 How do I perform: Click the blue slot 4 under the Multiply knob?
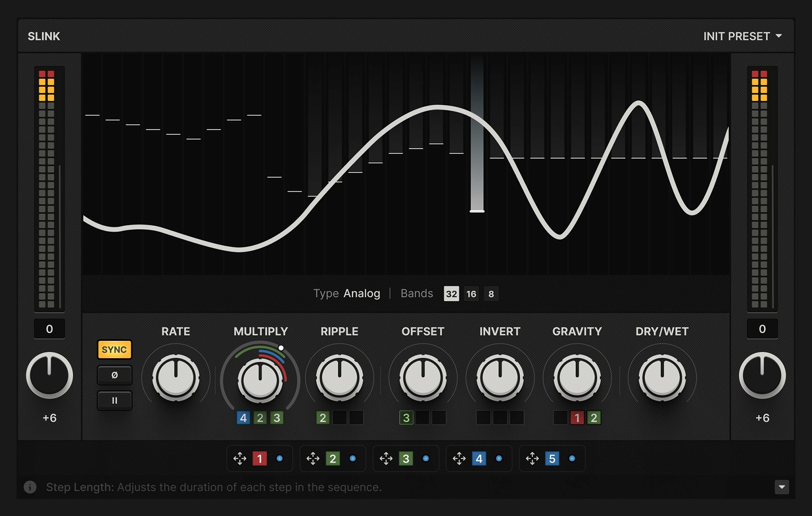243,417
